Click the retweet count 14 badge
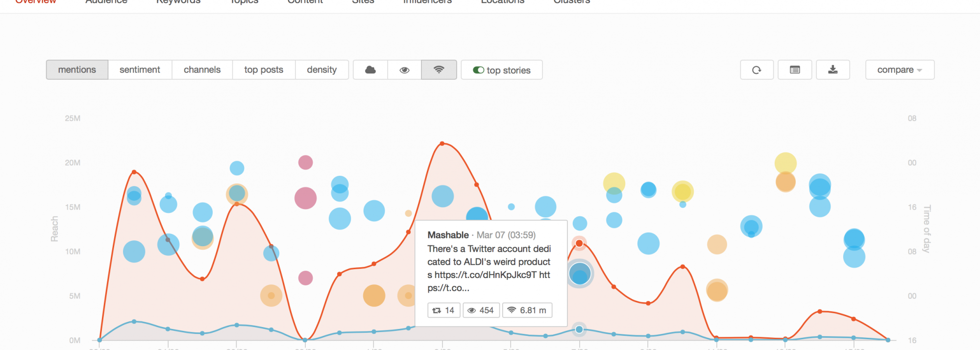This screenshot has height=350, width=980. pos(444,310)
